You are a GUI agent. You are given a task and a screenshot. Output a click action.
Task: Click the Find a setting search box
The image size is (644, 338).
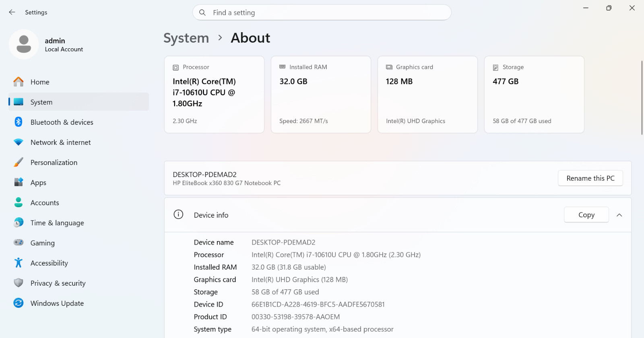322,12
